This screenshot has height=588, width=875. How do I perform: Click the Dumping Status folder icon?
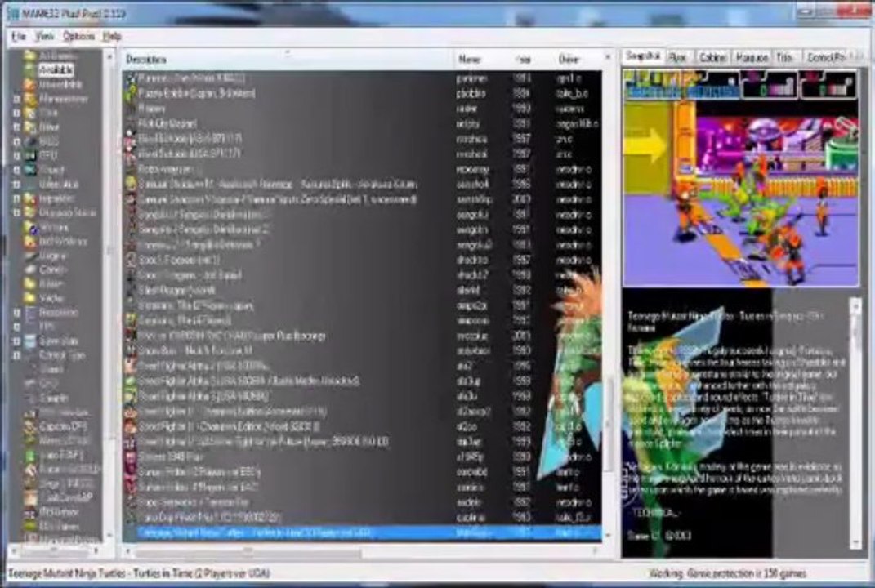[30, 212]
